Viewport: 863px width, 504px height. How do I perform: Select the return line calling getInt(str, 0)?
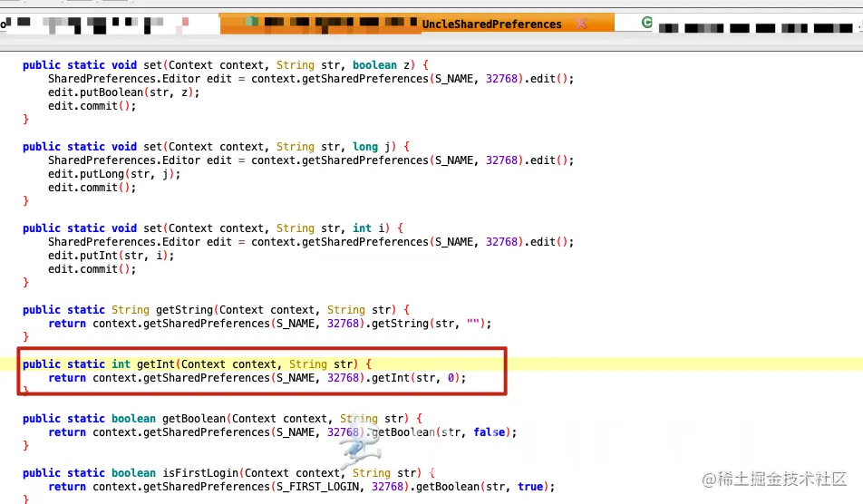[257, 378]
